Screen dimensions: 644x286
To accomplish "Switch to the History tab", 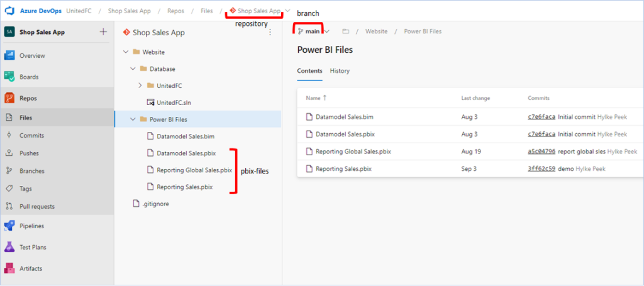I will pyautogui.click(x=340, y=70).
